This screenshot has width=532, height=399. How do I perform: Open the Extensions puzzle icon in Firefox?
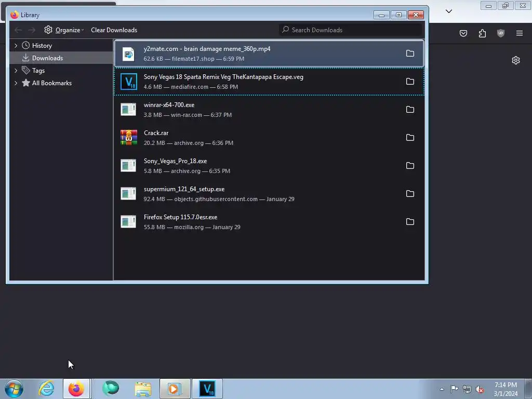(482, 33)
